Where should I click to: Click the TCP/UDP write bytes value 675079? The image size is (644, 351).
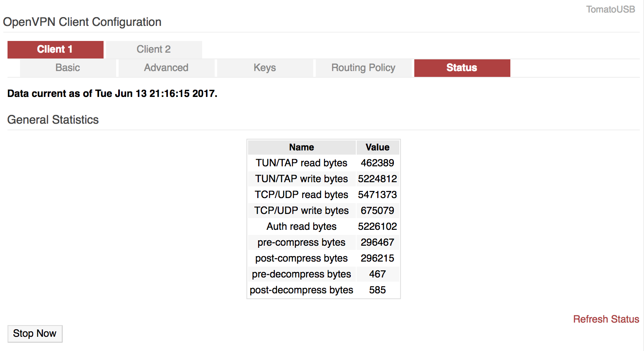point(378,211)
